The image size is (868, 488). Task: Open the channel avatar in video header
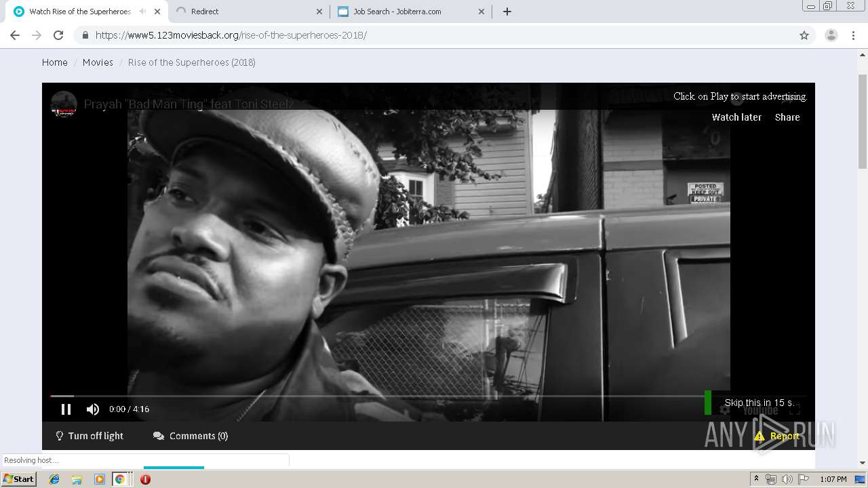click(x=64, y=104)
